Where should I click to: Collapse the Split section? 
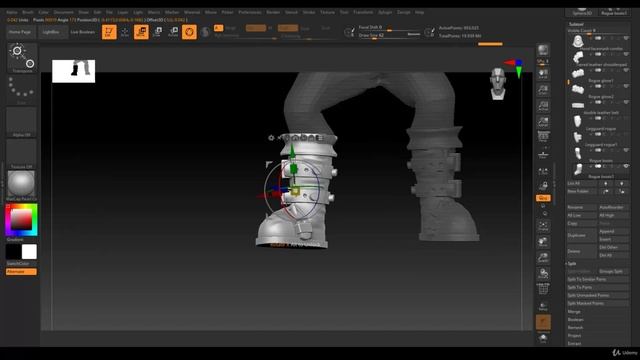coord(572,264)
